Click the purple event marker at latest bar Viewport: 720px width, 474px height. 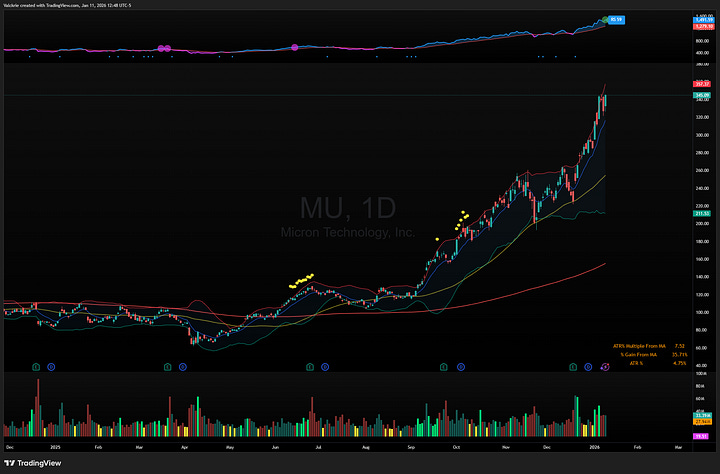point(605,367)
